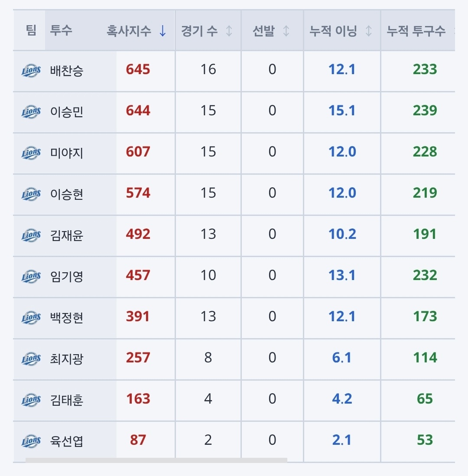Select 혹사지수 value 87
The width and height of the screenshot is (468, 476).
coord(138,440)
